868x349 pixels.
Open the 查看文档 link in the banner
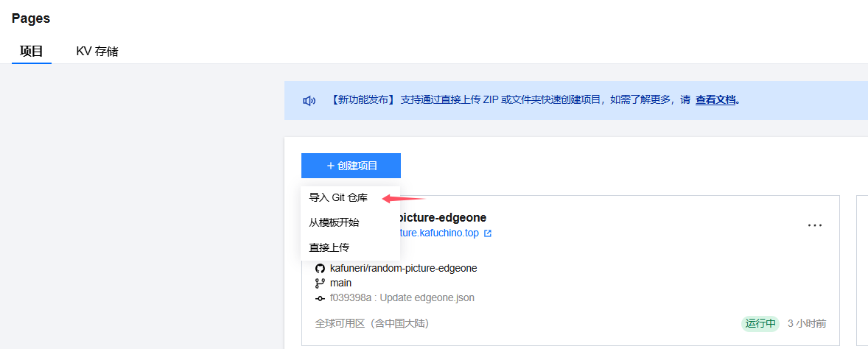[x=715, y=100]
